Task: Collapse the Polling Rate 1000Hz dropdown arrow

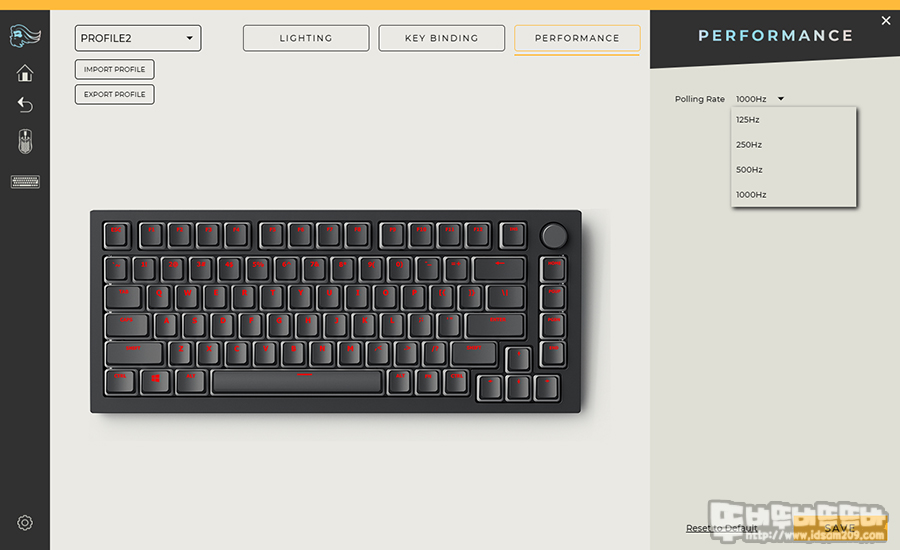Action: point(781,99)
